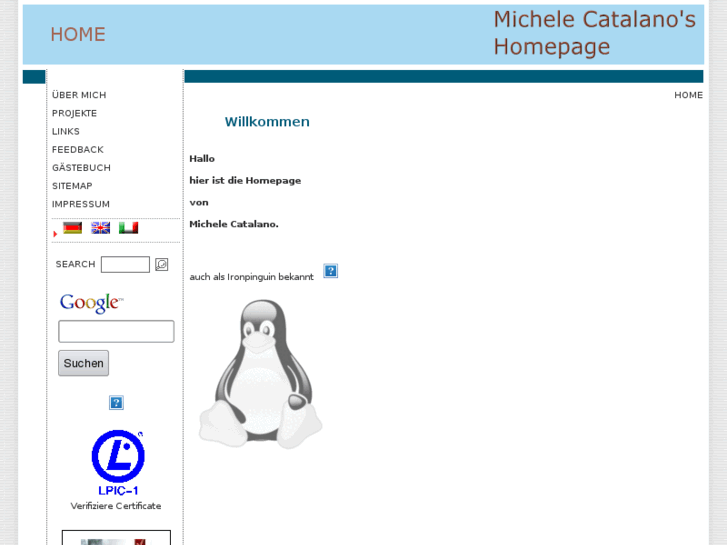Open the LINKS menu item
This screenshot has width=727, height=545.
coord(66,131)
